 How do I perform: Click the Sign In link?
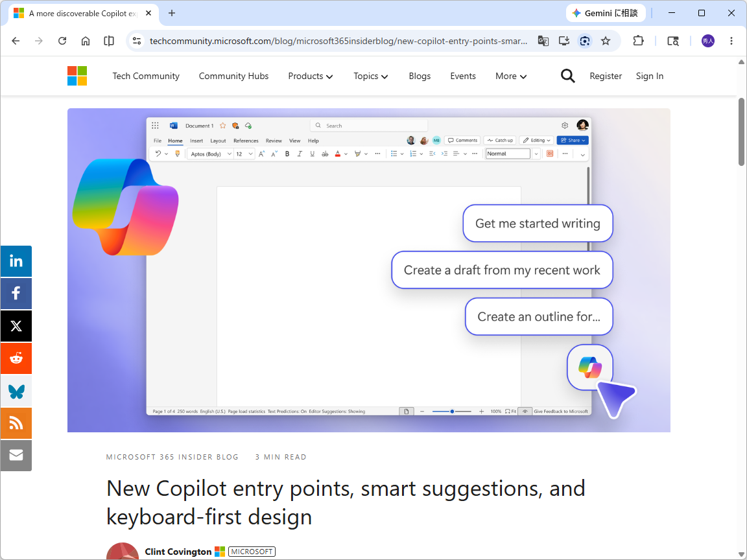tap(649, 76)
